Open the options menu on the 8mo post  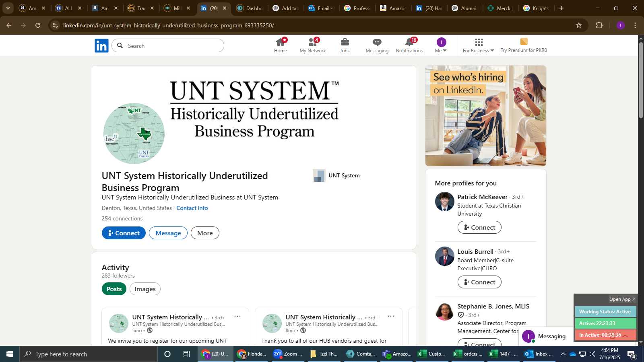click(x=391, y=317)
